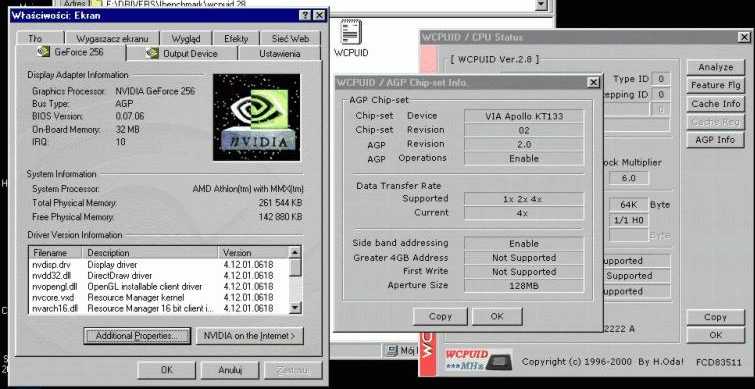This screenshot has height=389, width=755.
Task: Open the WCPUID file icon
Action: 351,33
